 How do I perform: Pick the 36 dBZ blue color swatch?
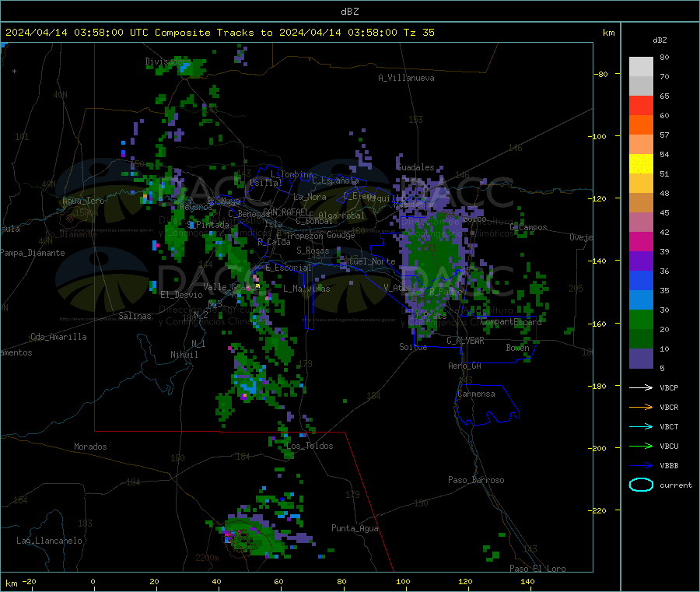pos(641,280)
